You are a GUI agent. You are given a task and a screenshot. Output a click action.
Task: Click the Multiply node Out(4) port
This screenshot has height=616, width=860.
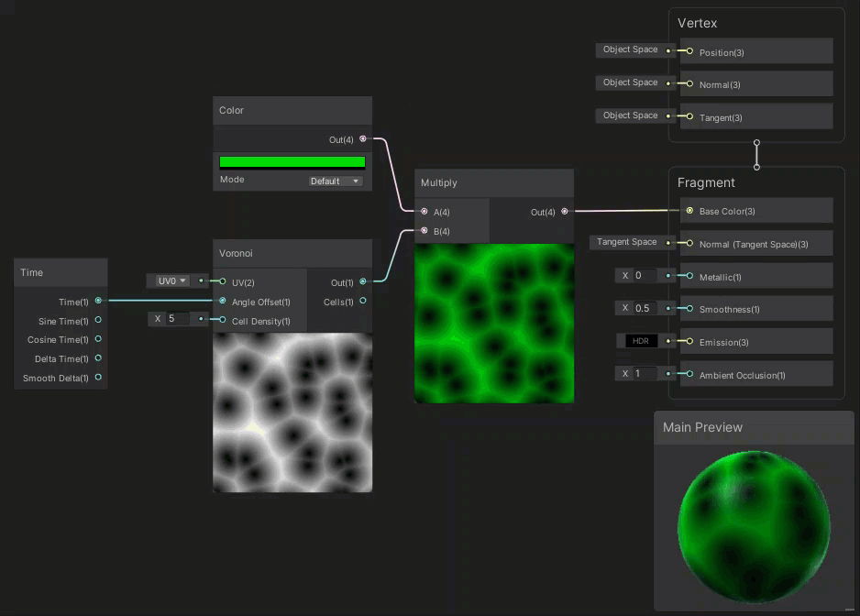tap(565, 212)
